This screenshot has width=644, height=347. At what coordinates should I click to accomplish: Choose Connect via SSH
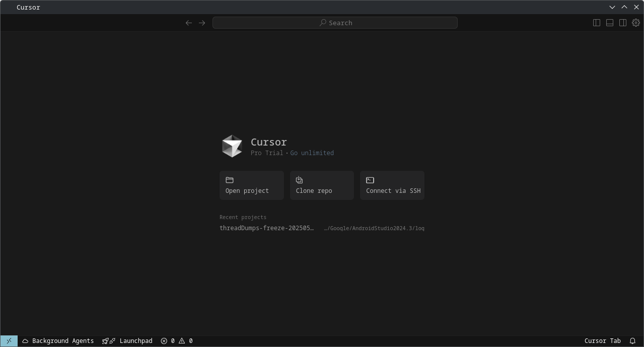(x=392, y=185)
